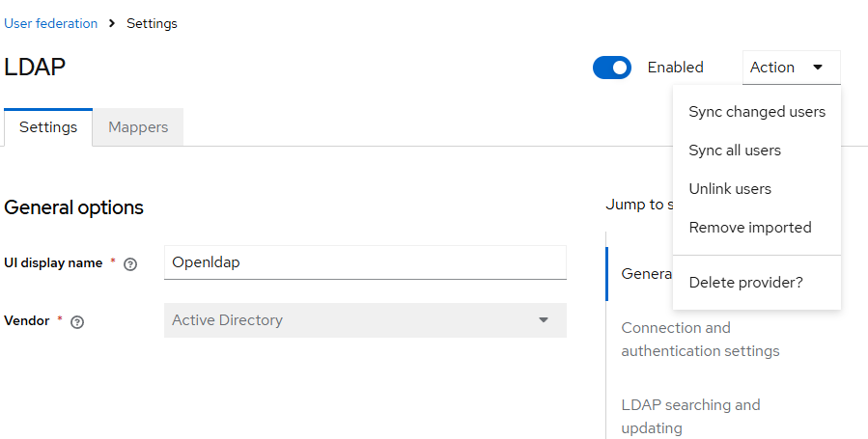Choose Delete provider? entry
The width and height of the screenshot is (868, 439).
[x=757, y=283]
